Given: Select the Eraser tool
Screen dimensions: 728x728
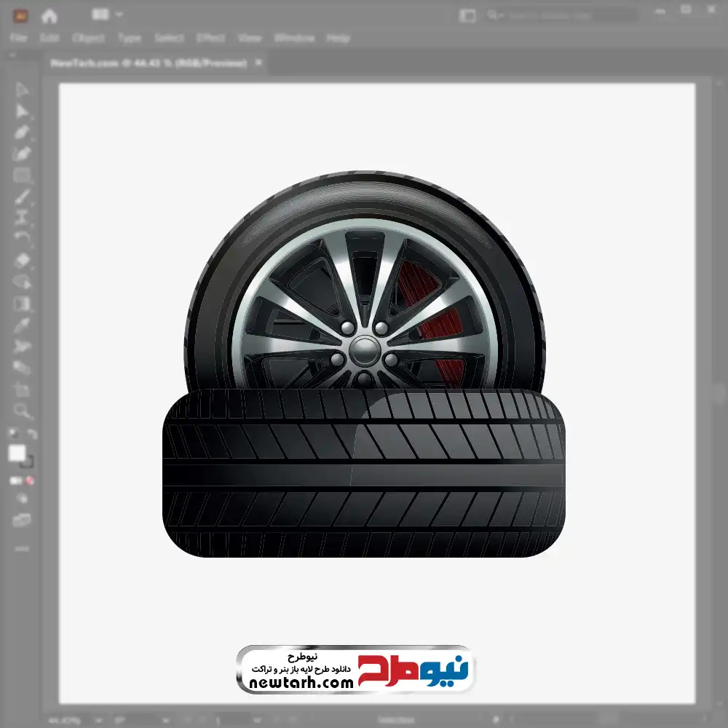Looking at the screenshot, I should click(22, 261).
